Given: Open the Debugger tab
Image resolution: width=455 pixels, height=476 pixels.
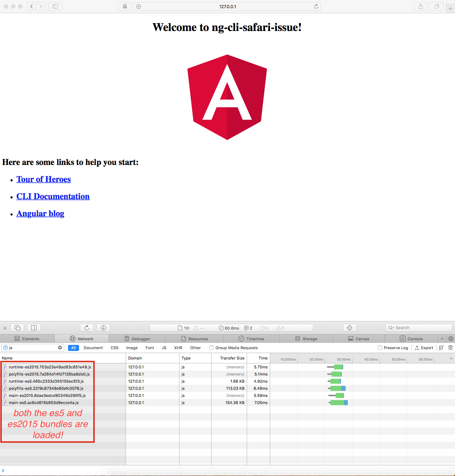Looking at the screenshot, I should 137,338.
